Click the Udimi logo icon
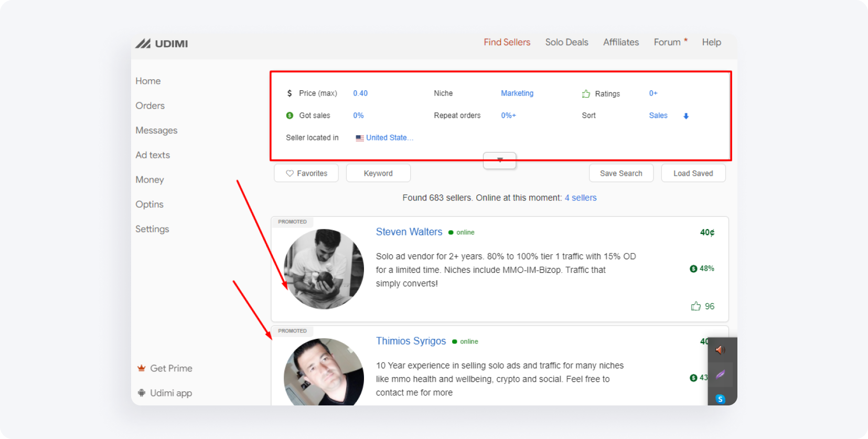 (x=143, y=44)
